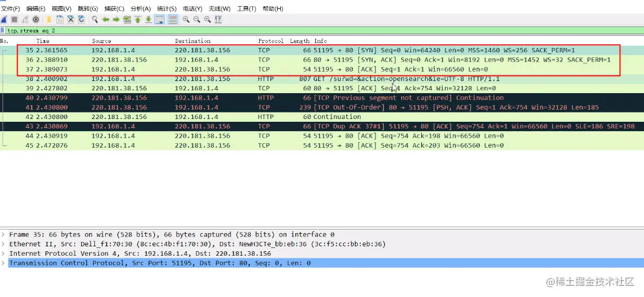Image resolution: width=644 pixels, height=297 pixels.
Task: Select packet 37, ACK Seq=1 Ack=1
Action: pyautogui.click(x=322, y=69)
